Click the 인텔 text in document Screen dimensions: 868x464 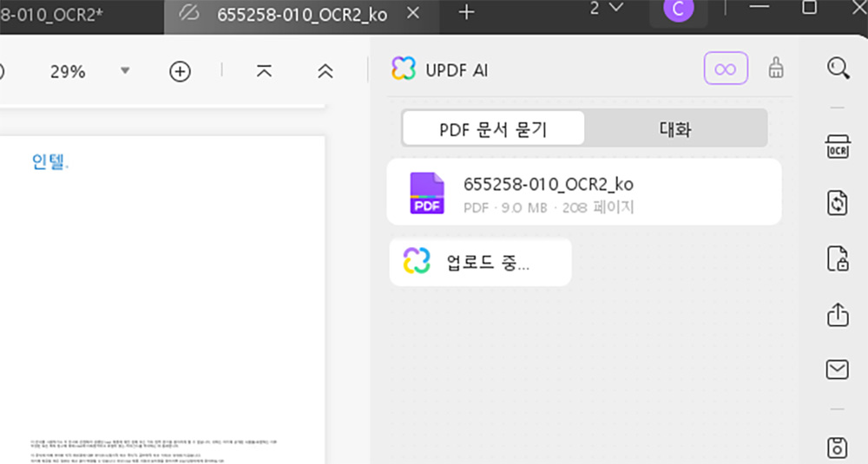(49, 161)
